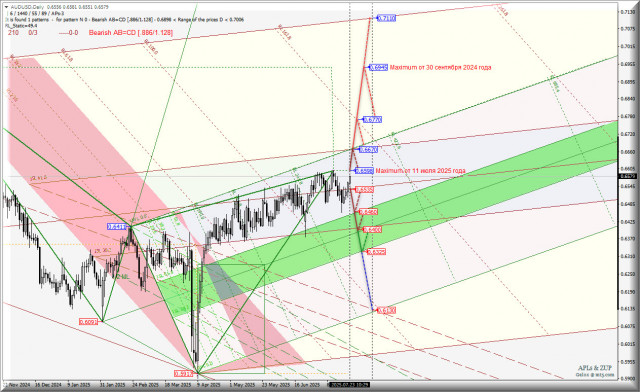Click 'Maximum от 11 июля 2025 года' label

(420, 171)
